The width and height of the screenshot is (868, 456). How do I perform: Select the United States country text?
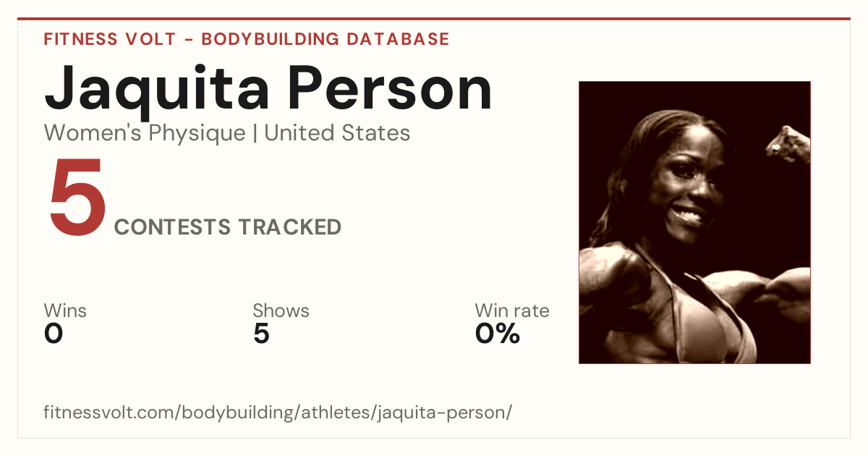pyautogui.click(x=337, y=133)
